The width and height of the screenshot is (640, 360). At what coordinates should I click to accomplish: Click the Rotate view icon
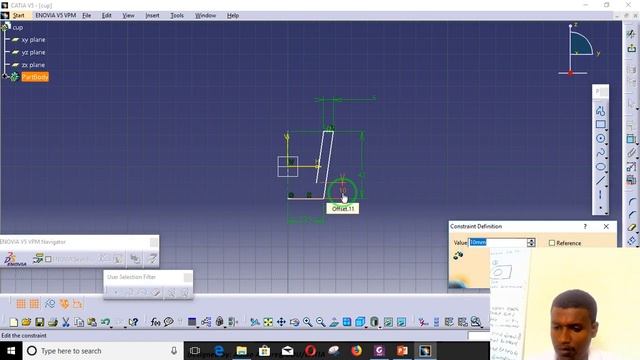click(x=294, y=322)
